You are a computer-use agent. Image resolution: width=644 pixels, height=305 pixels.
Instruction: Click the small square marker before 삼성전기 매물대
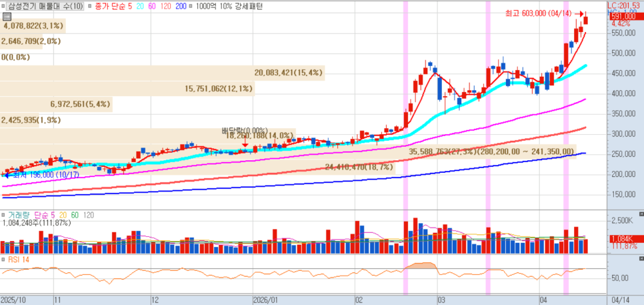click(4, 6)
